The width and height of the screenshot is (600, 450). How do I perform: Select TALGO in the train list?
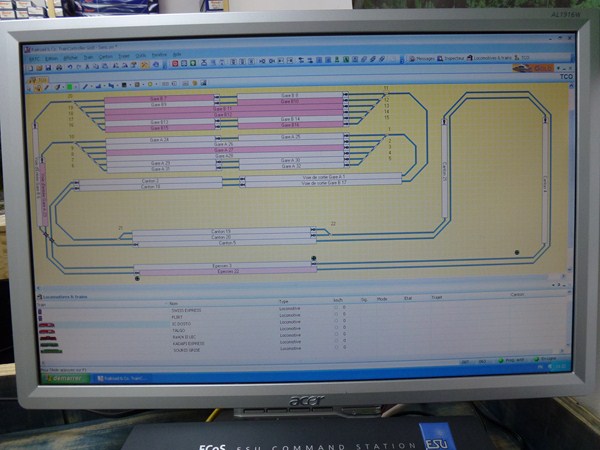tap(179, 331)
